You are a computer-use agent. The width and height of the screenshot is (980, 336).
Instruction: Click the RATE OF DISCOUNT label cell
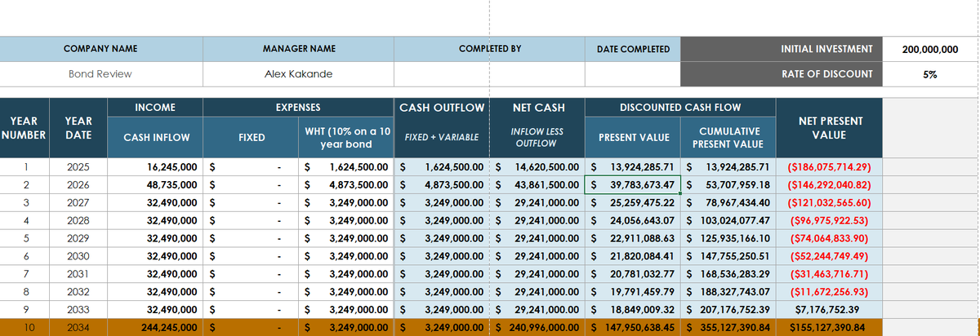(x=782, y=73)
